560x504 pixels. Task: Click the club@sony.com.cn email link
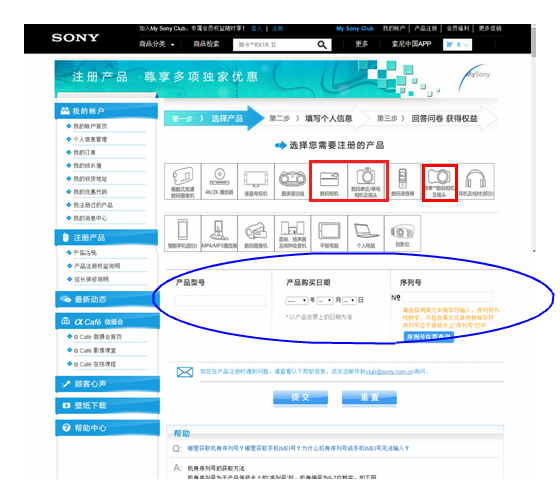tap(389, 372)
